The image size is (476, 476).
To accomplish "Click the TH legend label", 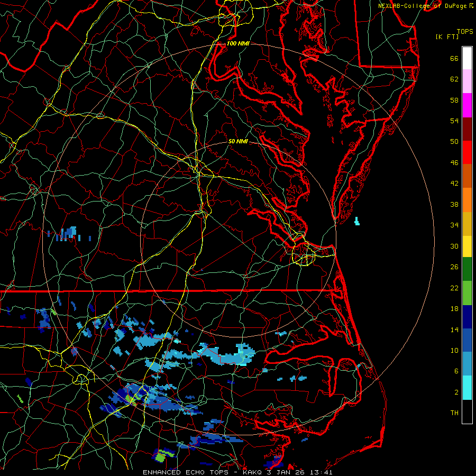I will (x=454, y=413).
